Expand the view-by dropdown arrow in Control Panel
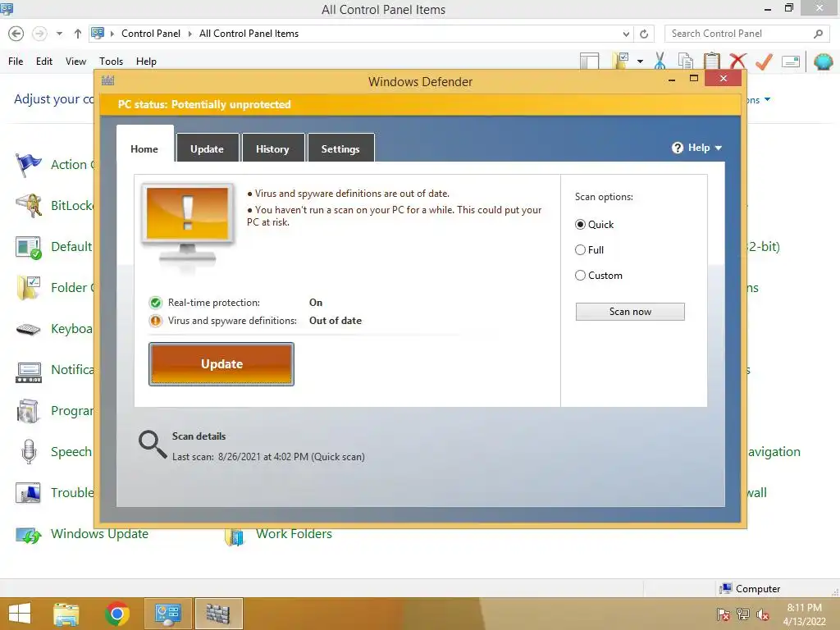 coord(767,99)
